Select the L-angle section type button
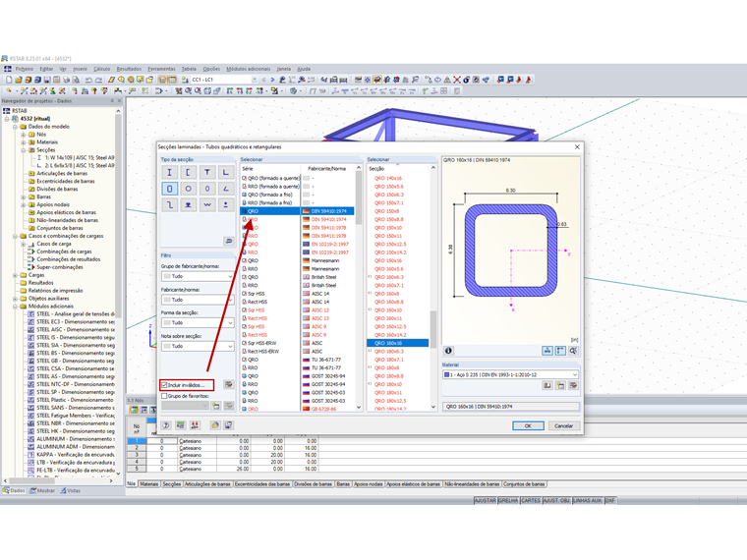Image resolution: width=747 pixels, height=560 pixels. [226, 172]
